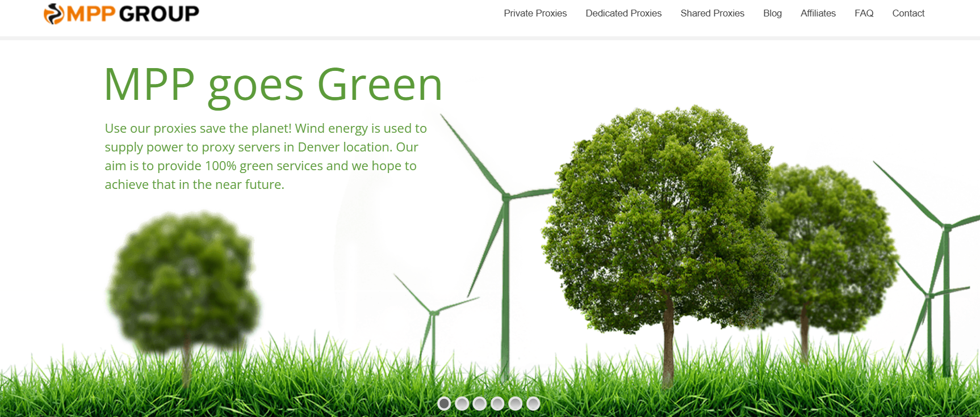Open the FAQ page
The height and width of the screenshot is (417, 980).
(x=864, y=13)
